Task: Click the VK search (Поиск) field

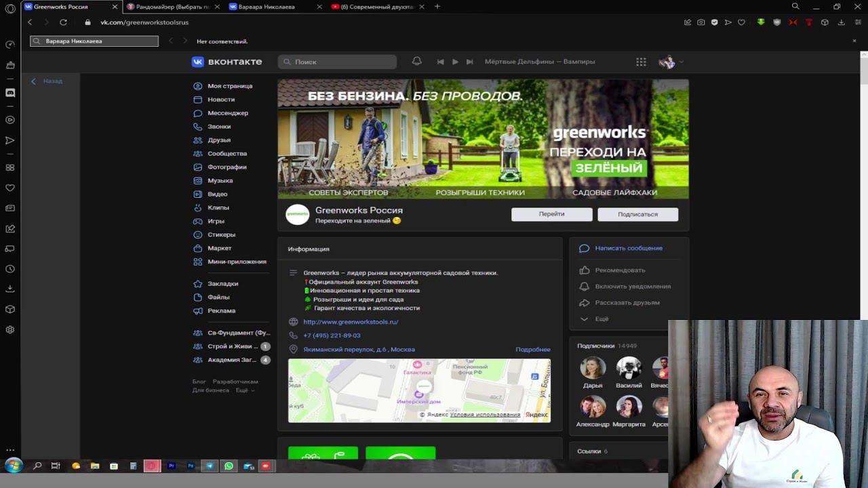Action: pos(337,62)
